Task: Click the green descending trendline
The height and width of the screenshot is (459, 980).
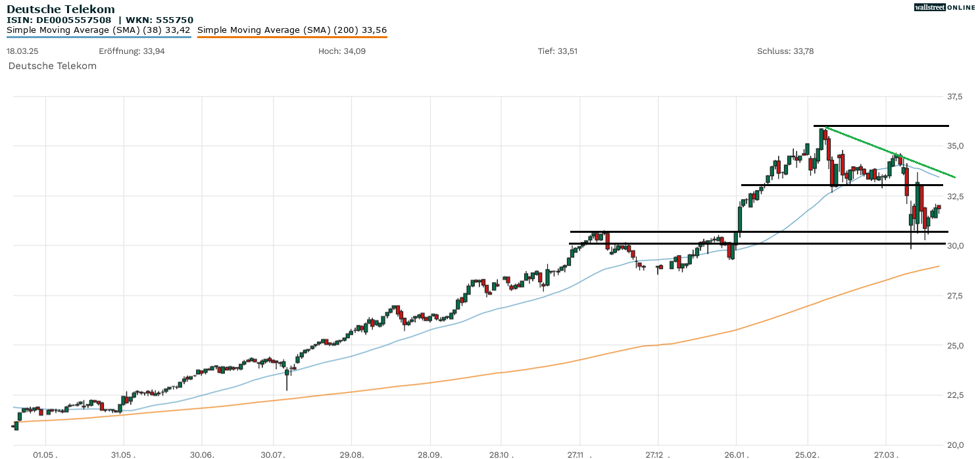Action: (889, 152)
